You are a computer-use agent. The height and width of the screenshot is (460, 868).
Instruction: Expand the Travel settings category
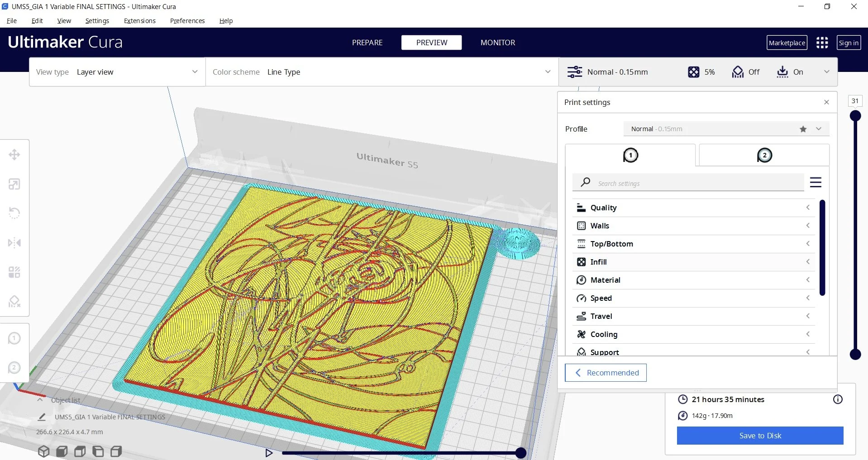tap(693, 316)
